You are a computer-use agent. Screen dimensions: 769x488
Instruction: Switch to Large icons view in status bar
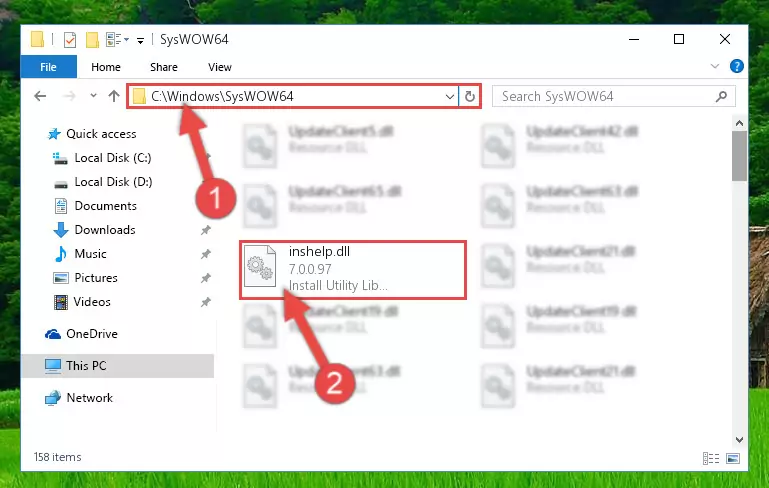click(733, 458)
